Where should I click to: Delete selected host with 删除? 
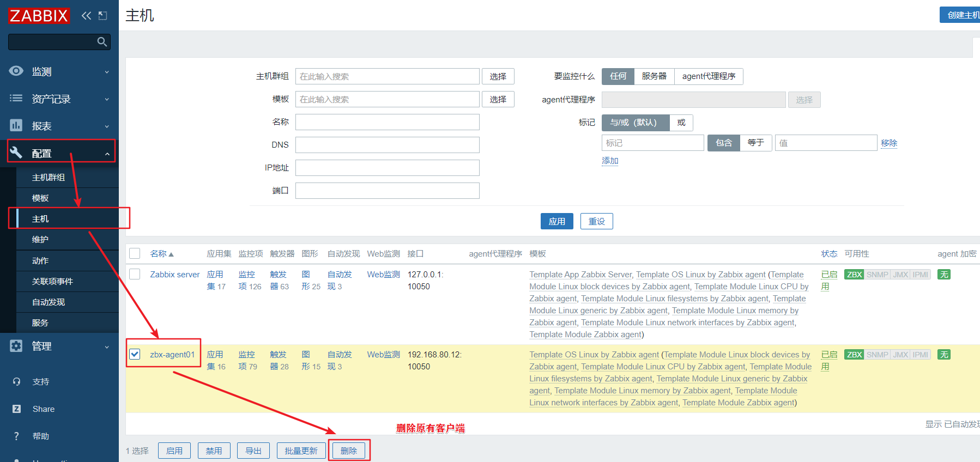pyautogui.click(x=349, y=451)
